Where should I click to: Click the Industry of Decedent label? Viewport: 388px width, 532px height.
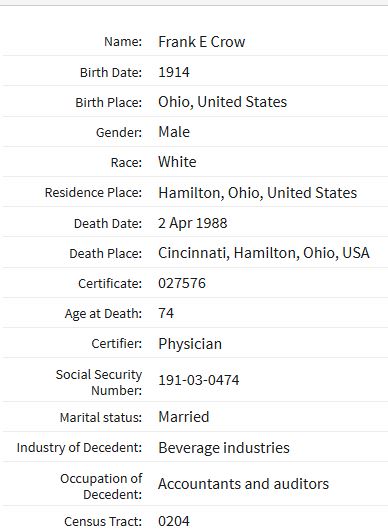tap(79, 448)
